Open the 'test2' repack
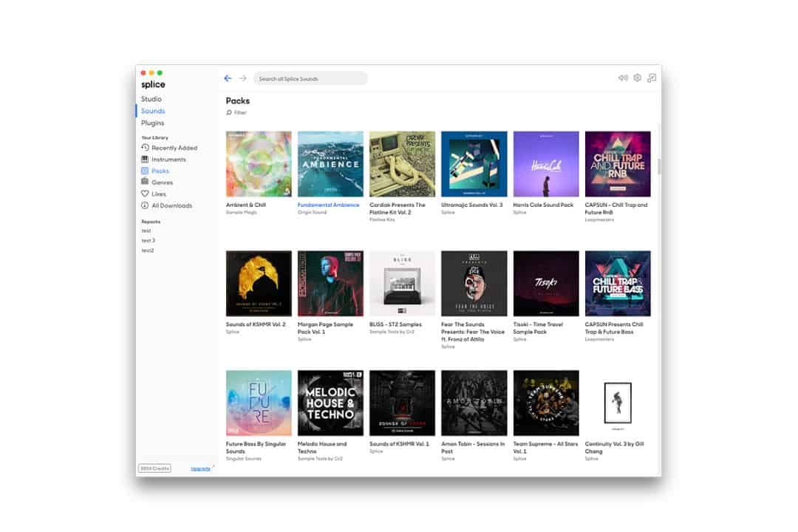Viewport: 798px width, 532px height. pyautogui.click(x=148, y=250)
